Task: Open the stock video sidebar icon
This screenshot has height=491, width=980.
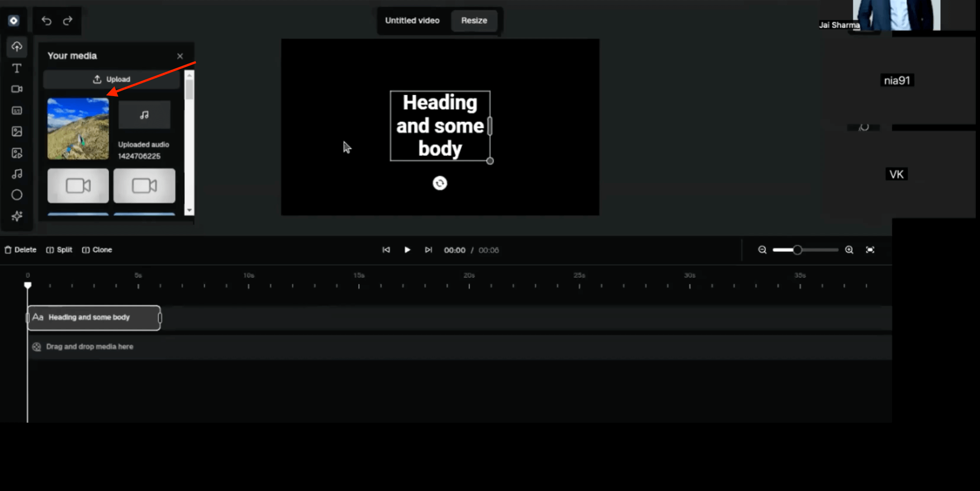Action: [17, 153]
